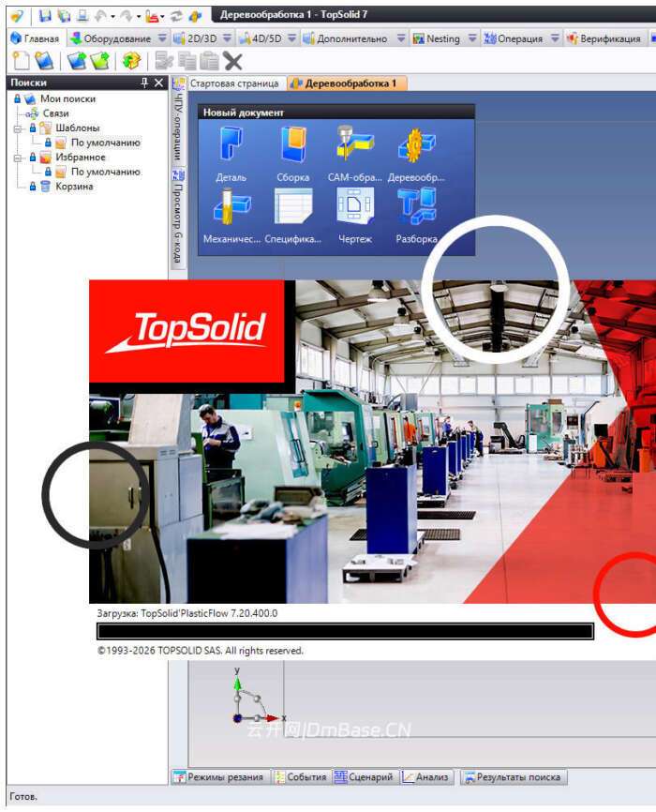656x812 pixels.
Task: Open the redo history dropdown arrow
Action: click(139, 17)
